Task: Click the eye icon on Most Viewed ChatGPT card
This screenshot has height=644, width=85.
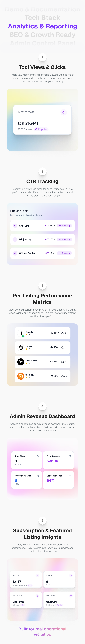Action: point(63,112)
